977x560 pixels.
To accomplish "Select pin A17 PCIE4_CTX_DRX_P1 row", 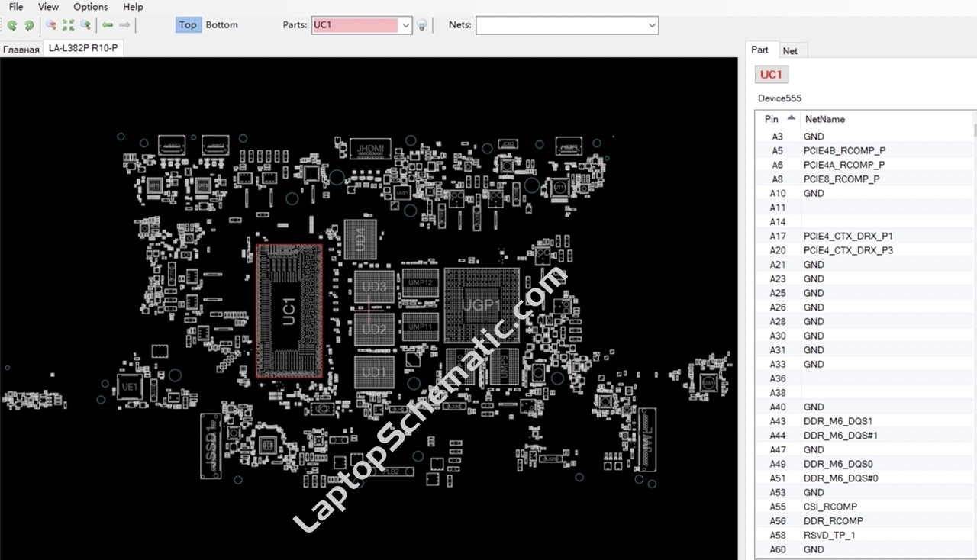I will click(x=864, y=236).
